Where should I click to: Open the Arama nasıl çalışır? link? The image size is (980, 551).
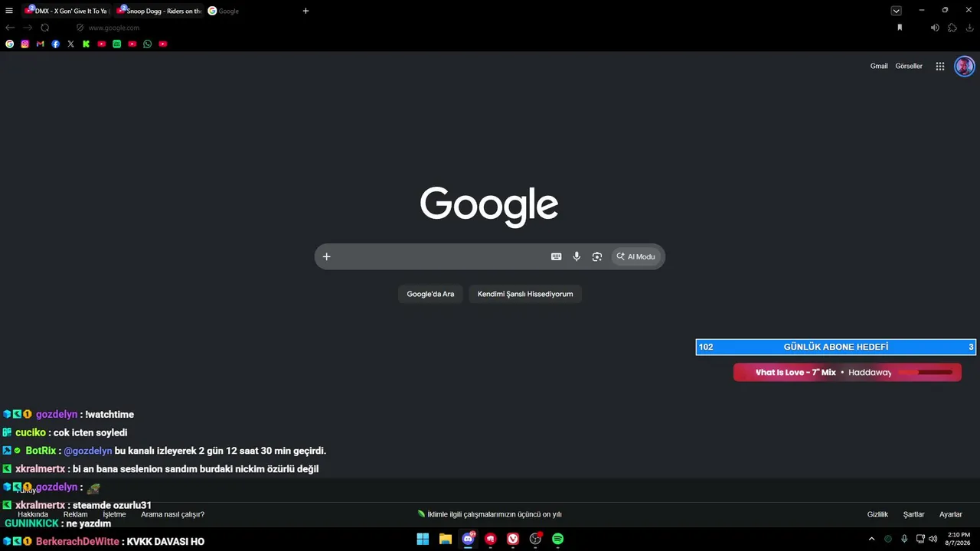(x=172, y=515)
